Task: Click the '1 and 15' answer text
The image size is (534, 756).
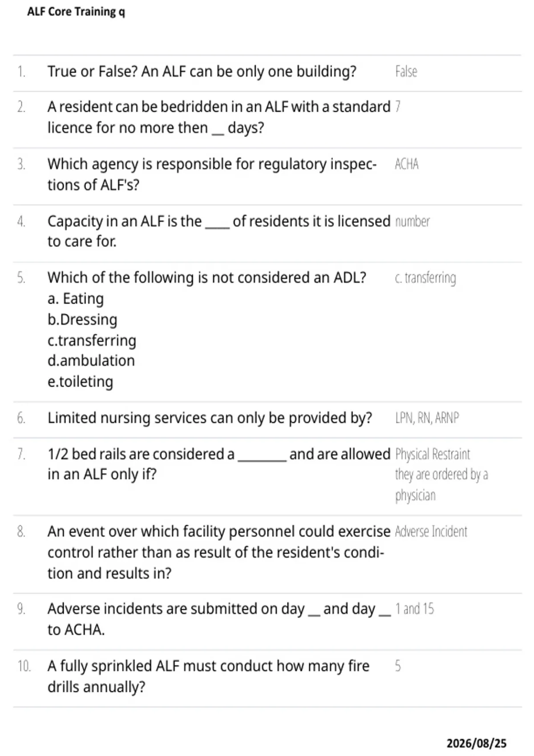Action: tap(414, 609)
